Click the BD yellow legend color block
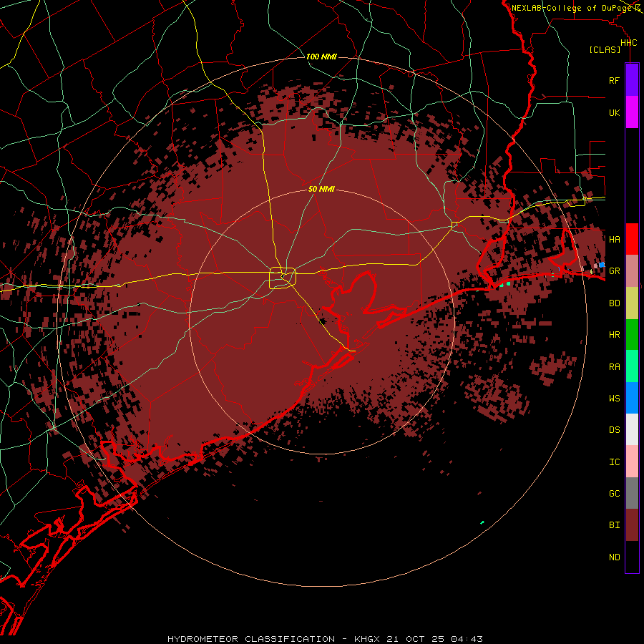Screen dimensions: 644x644 click(632, 303)
